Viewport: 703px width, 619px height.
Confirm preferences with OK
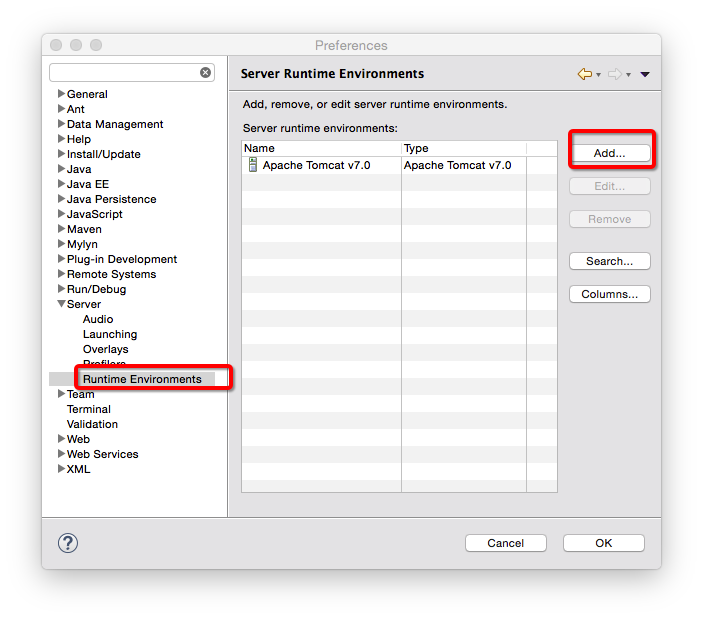point(603,543)
